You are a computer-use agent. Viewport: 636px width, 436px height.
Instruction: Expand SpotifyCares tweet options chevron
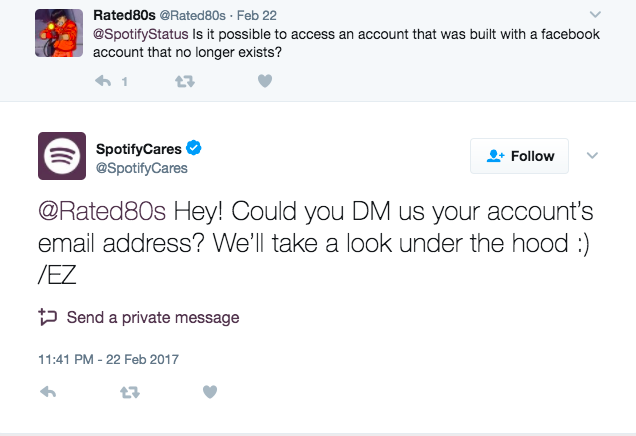(x=591, y=156)
